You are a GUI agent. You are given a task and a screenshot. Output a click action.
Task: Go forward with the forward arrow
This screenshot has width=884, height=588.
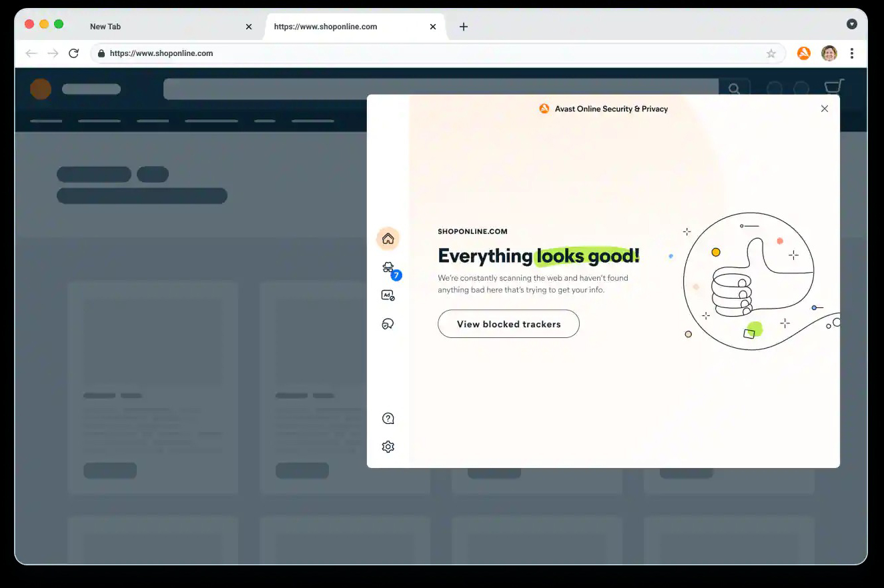pyautogui.click(x=53, y=53)
